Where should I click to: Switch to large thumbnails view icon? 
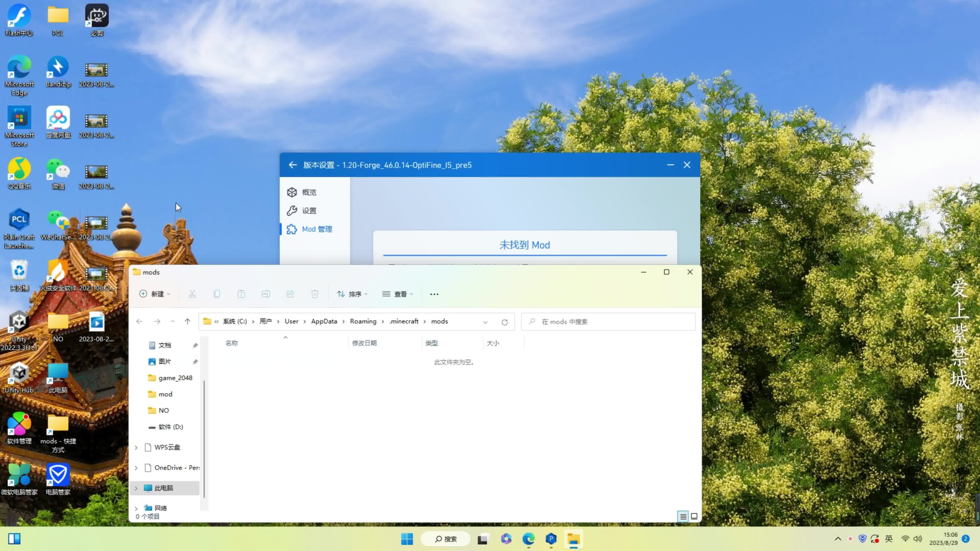694,516
